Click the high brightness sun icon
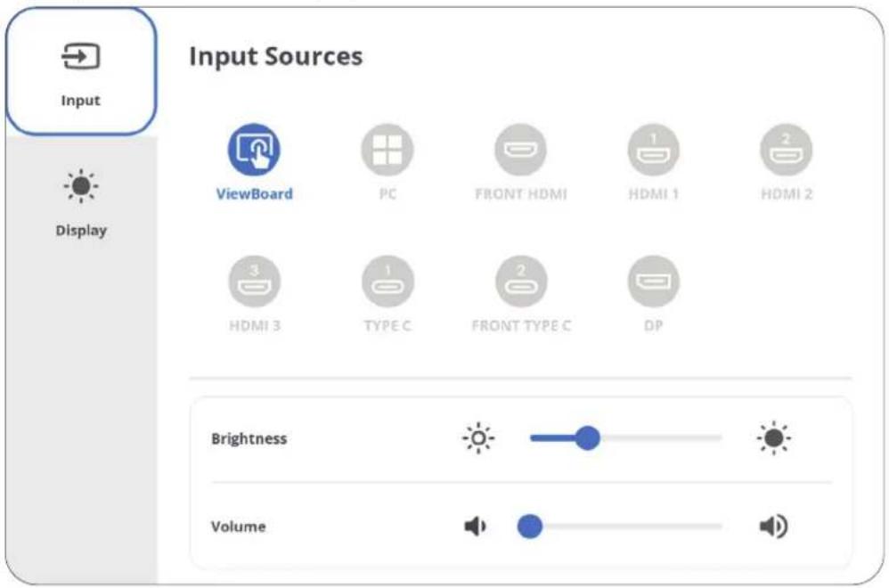Viewport: 889px width, 588px height. pyautogui.click(x=773, y=437)
